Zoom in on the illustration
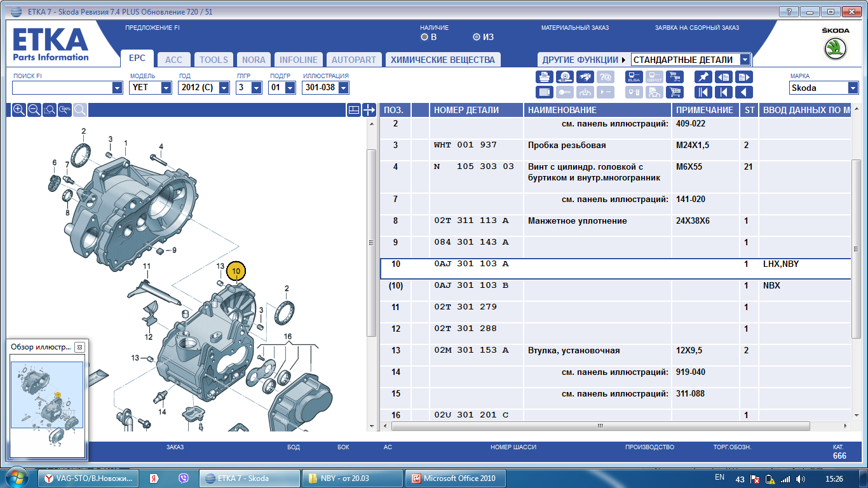This screenshot has width=868, height=488. coord(19,110)
